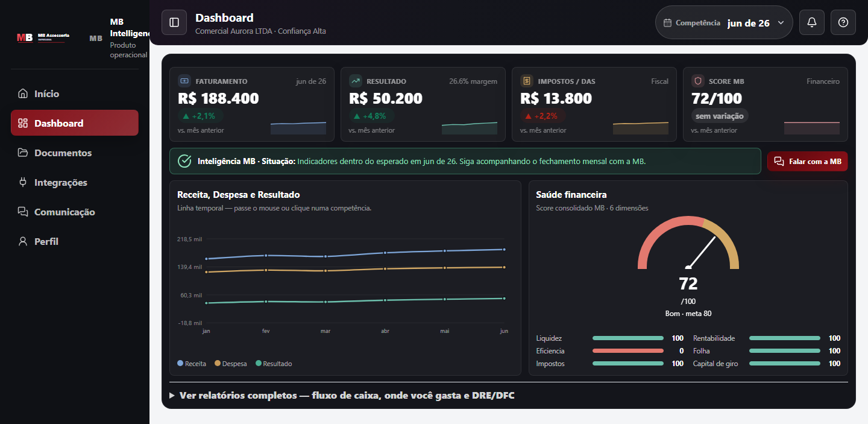Click the Faturamento +2,1% badge
868x424 pixels.
200,116
